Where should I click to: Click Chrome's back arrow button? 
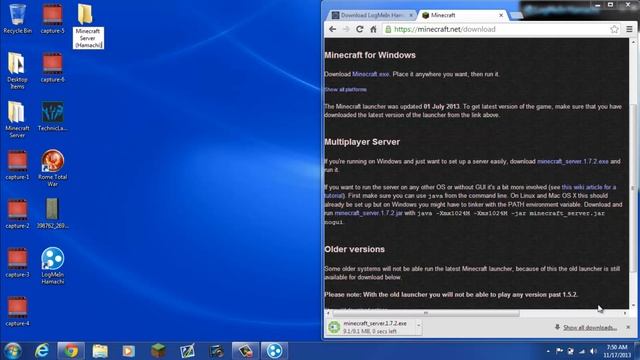(332, 29)
